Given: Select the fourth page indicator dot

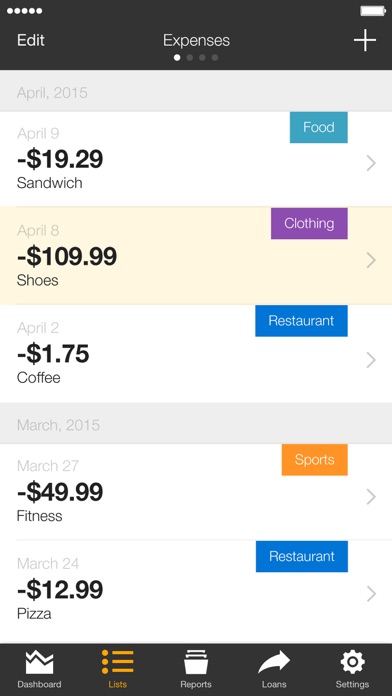Looking at the screenshot, I should pos(215,58).
